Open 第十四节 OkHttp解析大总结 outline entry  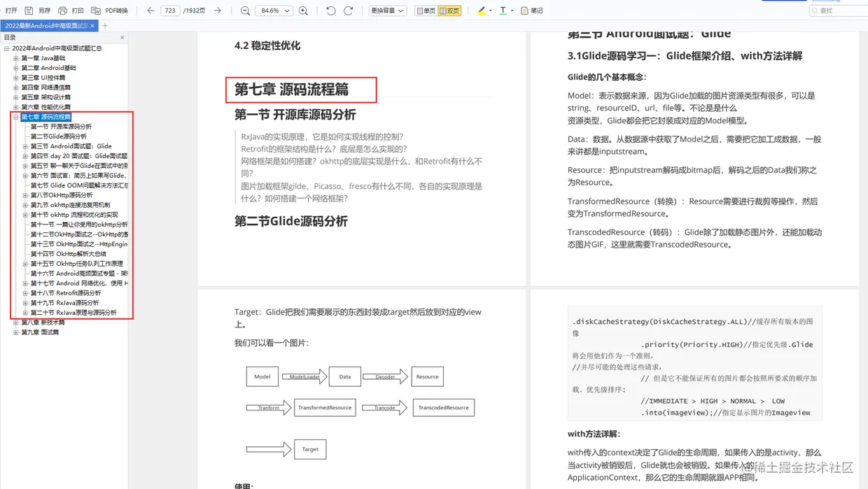[69, 254]
